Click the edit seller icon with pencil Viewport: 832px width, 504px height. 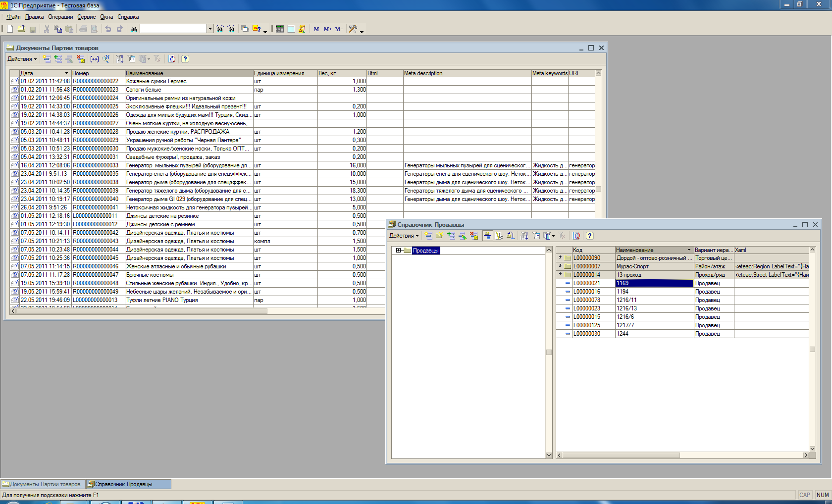462,236
